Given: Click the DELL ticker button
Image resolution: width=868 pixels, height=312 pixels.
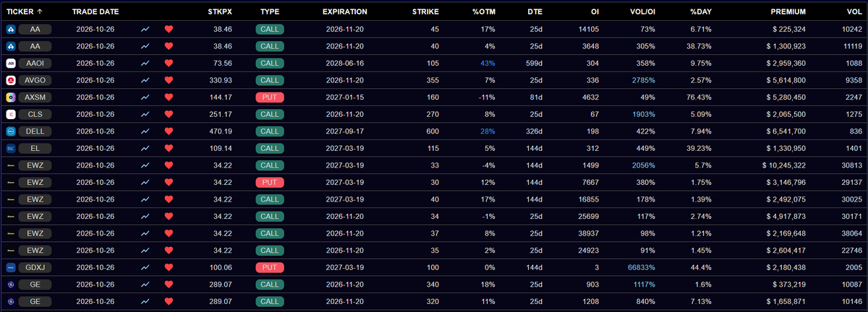Looking at the screenshot, I should click(35, 131).
